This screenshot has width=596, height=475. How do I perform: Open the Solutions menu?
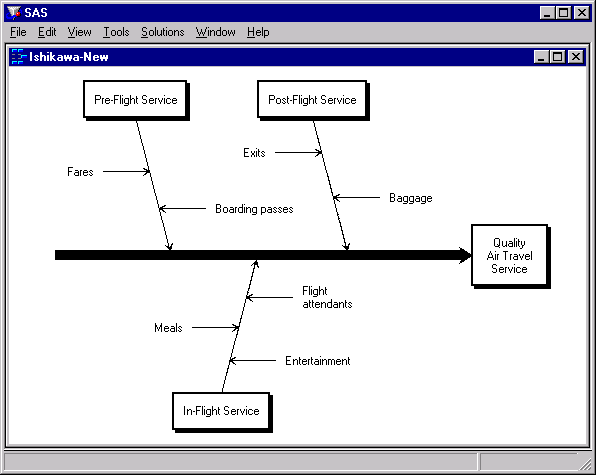pyautogui.click(x=162, y=32)
